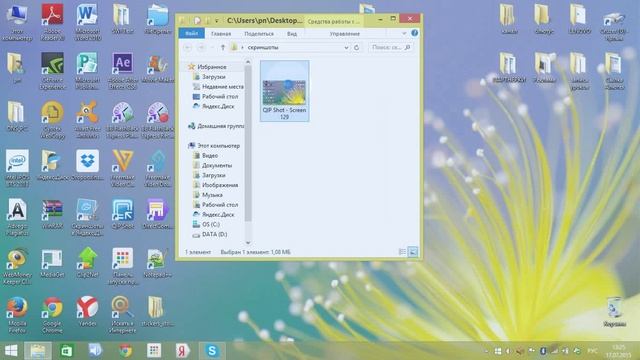
Task: Select the QIP Shot - Screen 129 thumbnail
Action: point(284,91)
